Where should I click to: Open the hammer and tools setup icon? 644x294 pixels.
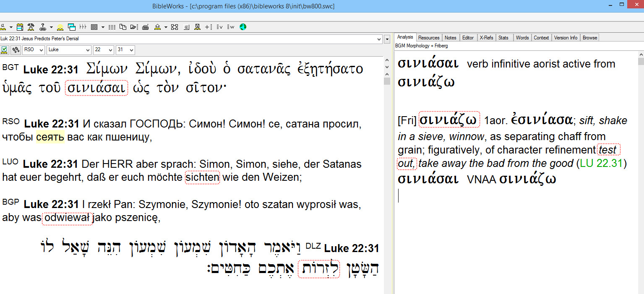coord(31,27)
